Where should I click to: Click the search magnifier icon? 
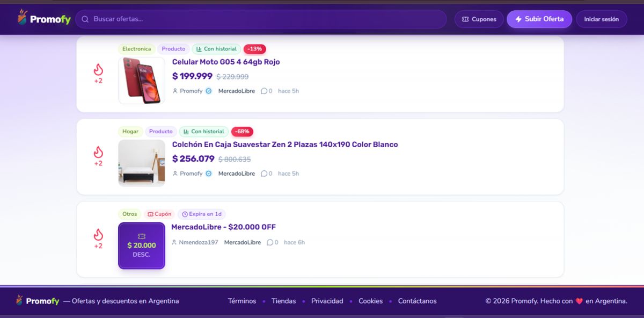pyautogui.click(x=85, y=19)
